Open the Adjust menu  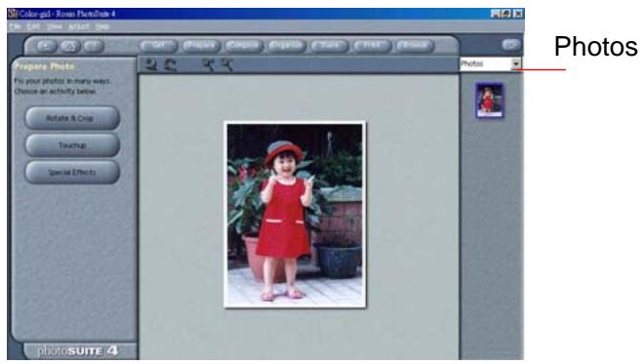pos(78,26)
